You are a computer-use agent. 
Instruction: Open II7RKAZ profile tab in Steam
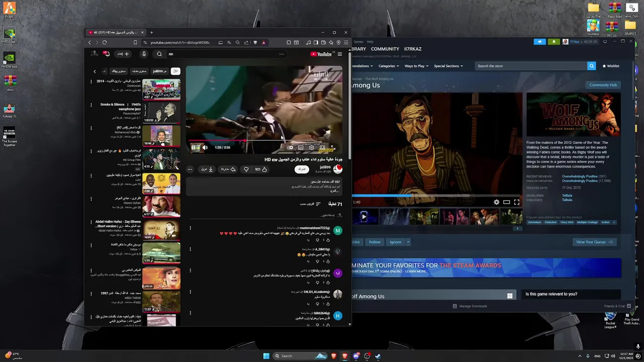(413, 49)
